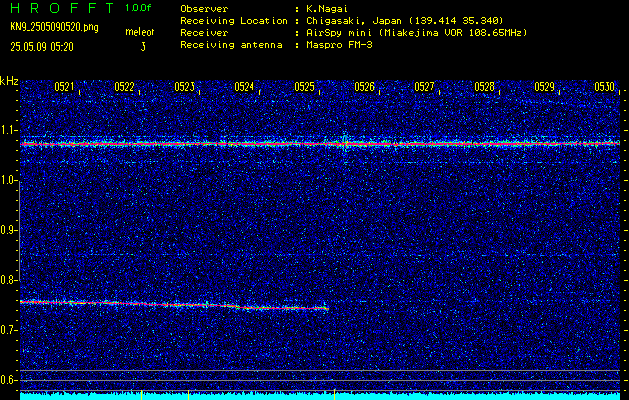This screenshot has height=400, width=629.
Task: Select the file name KN9_2505090520.png
Action: click(54, 28)
